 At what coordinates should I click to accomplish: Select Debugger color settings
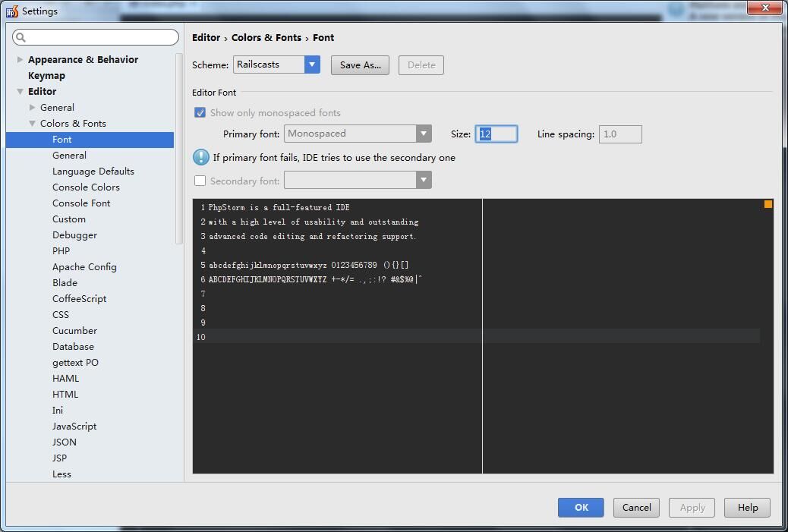click(74, 235)
